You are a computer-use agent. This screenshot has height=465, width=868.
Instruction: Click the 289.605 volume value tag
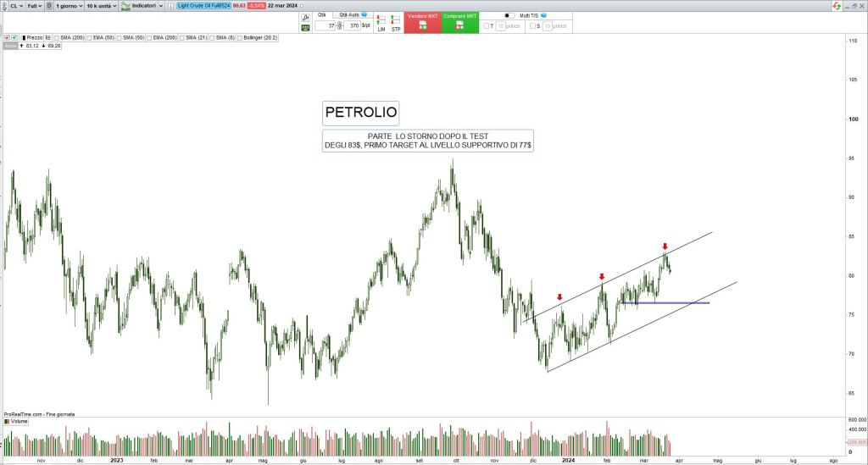856,442
